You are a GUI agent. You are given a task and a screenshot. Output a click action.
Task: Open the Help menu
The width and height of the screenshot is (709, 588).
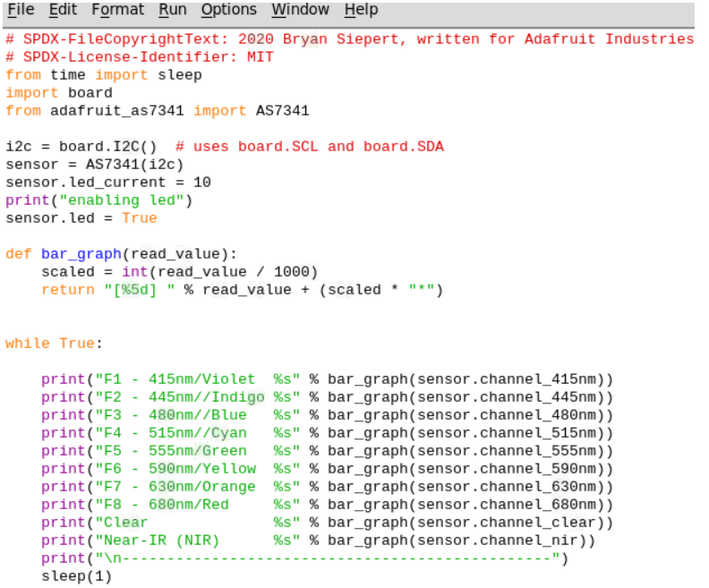(x=361, y=10)
